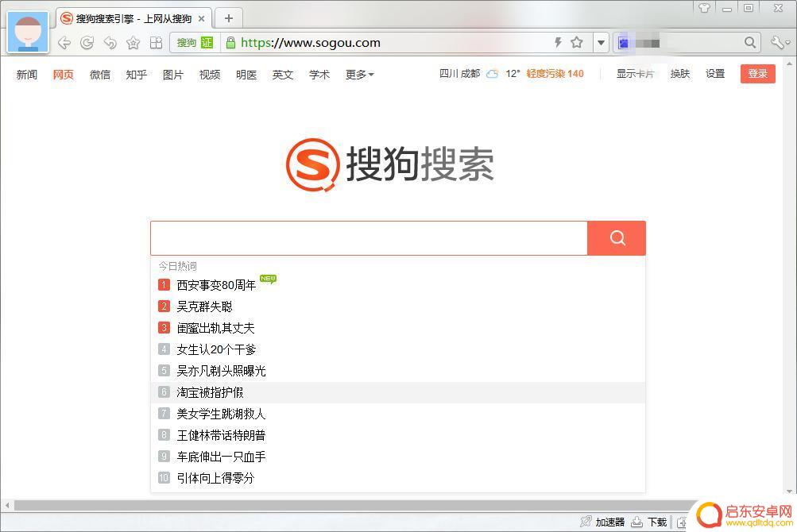Toggle 显示卡片 option
This screenshot has height=532, width=797.
click(x=635, y=74)
